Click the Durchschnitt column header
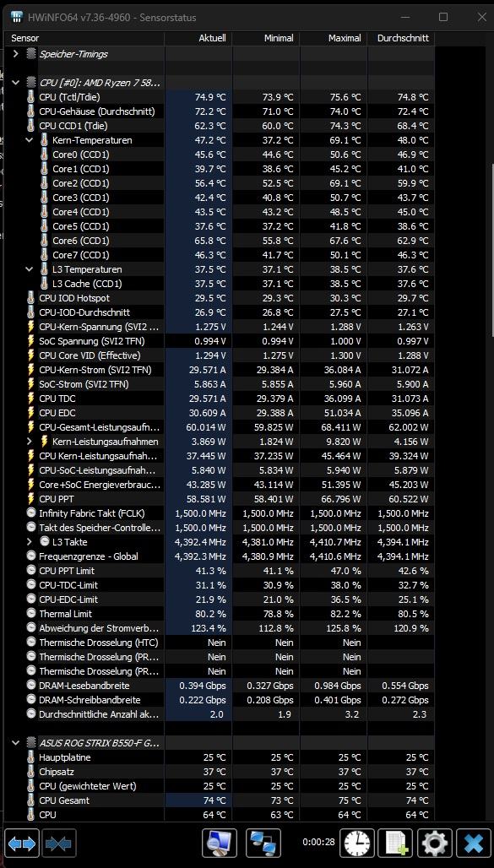The height and width of the screenshot is (868, 494). tap(401, 38)
